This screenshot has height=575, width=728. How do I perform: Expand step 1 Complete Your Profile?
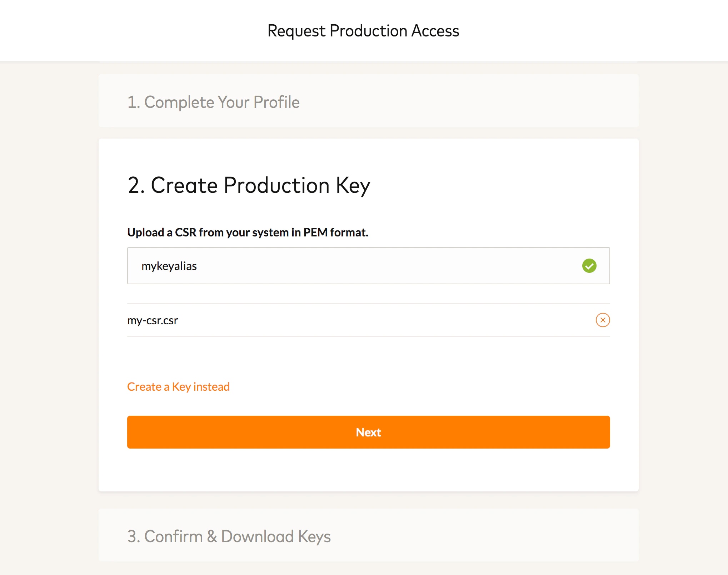(213, 102)
